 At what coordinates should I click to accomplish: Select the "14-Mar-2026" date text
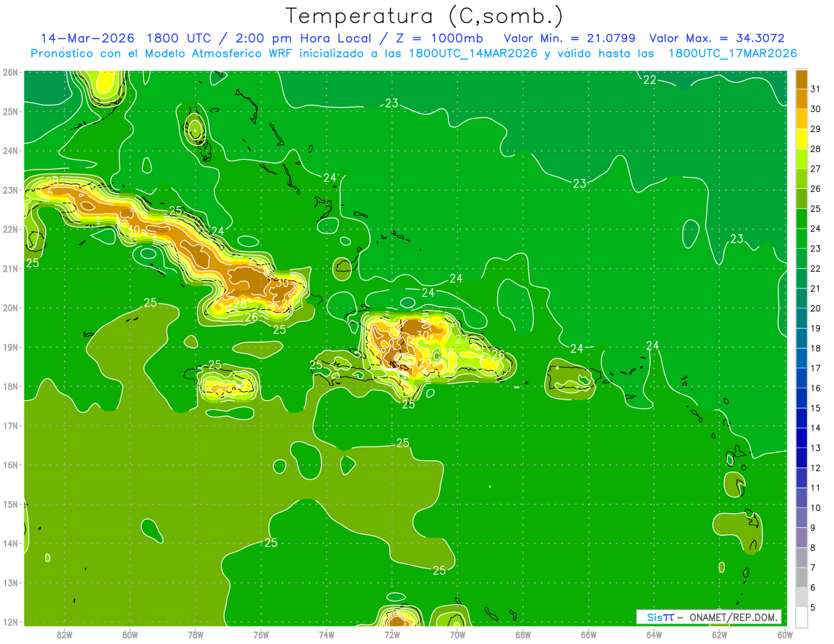coord(88,38)
